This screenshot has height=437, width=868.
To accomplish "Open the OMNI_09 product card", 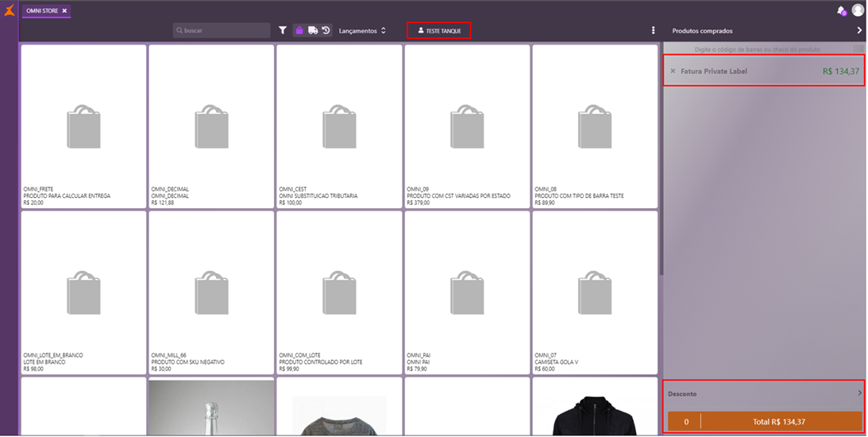I will pyautogui.click(x=467, y=126).
